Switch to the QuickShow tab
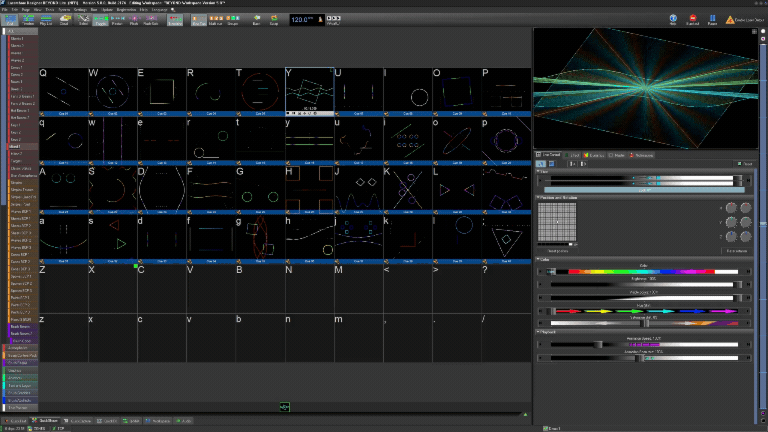 pos(45,421)
